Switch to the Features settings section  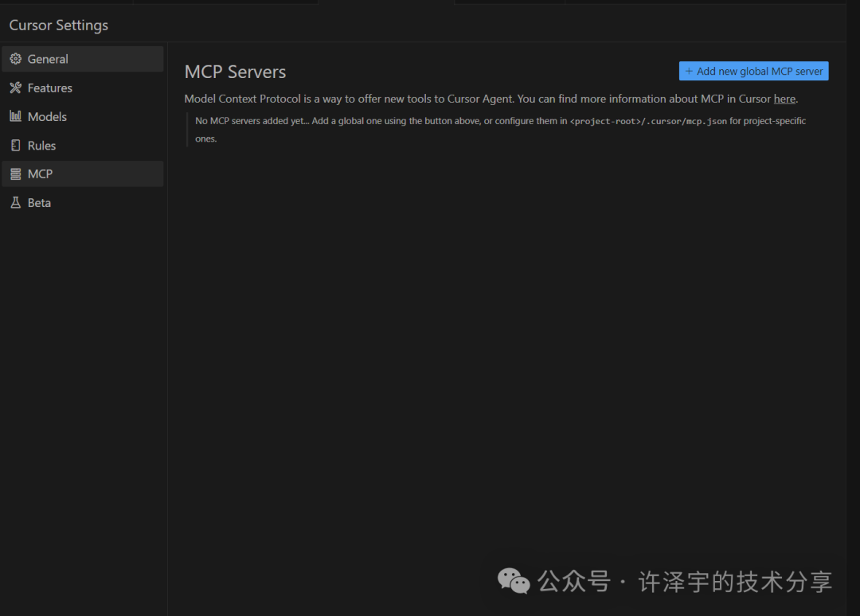click(50, 88)
